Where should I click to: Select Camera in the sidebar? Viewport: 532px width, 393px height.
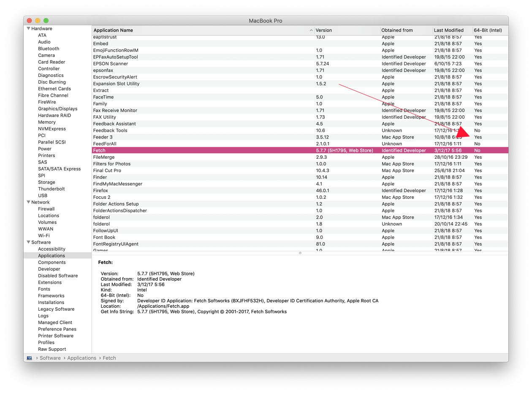pos(46,55)
